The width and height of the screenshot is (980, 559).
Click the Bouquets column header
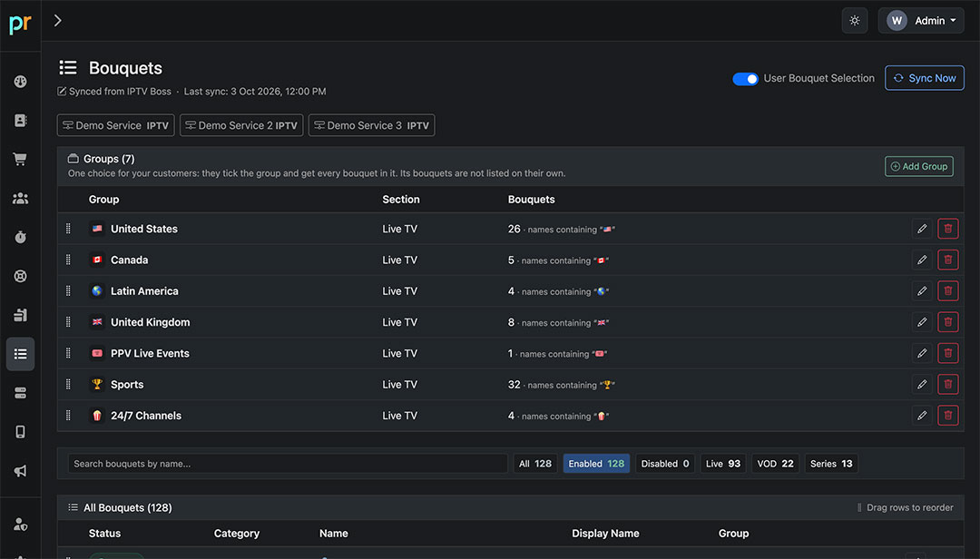point(531,200)
